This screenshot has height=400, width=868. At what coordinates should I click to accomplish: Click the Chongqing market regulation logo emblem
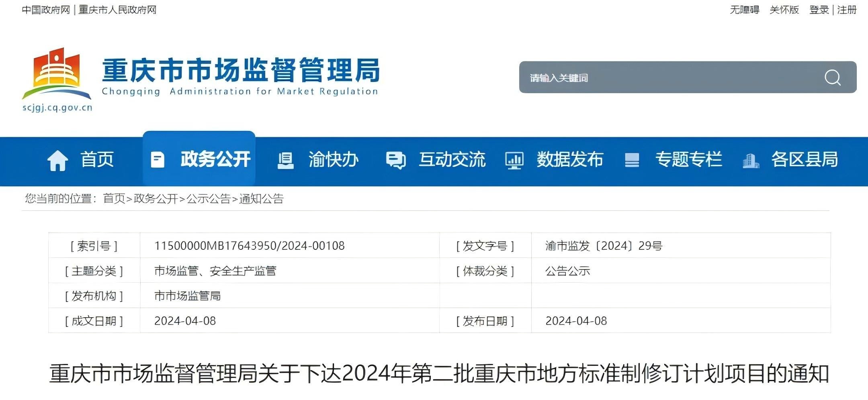(57, 74)
